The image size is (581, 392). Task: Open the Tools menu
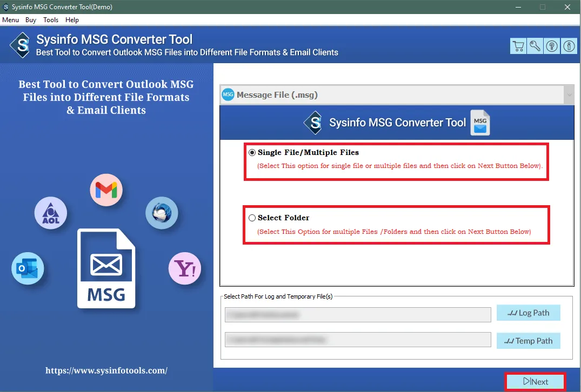point(51,20)
